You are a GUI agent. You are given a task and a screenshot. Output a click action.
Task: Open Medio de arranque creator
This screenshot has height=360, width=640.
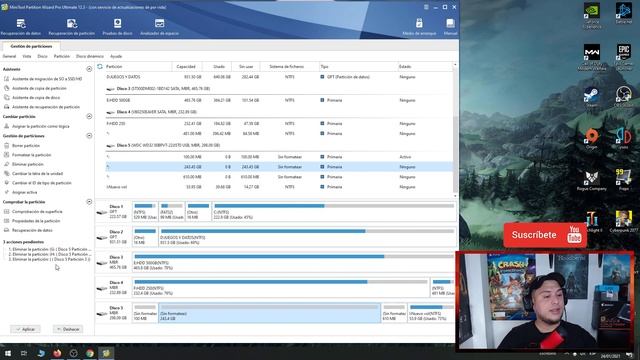(x=419, y=27)
